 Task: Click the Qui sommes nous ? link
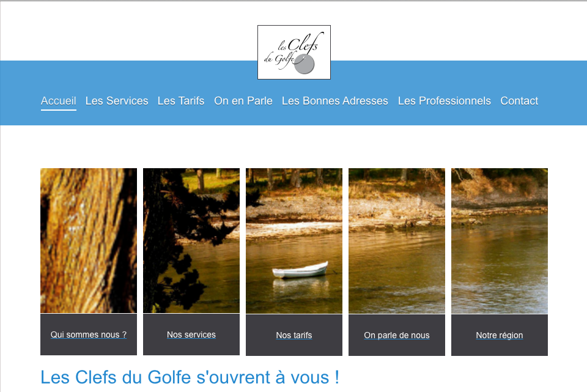click(89, 335)
